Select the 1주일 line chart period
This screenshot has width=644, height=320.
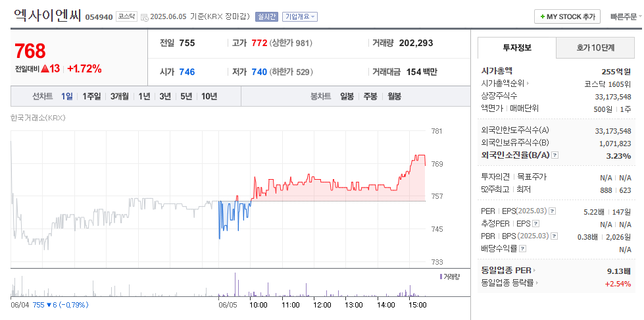91,97
